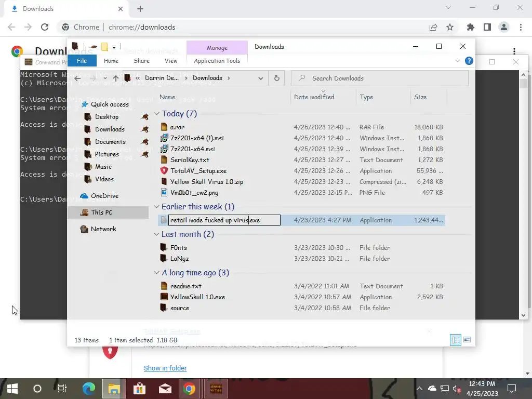The width and height of the screenshot is (532, 399).
Task: Collapse the Last month (2) group
Action: (156, 234)
